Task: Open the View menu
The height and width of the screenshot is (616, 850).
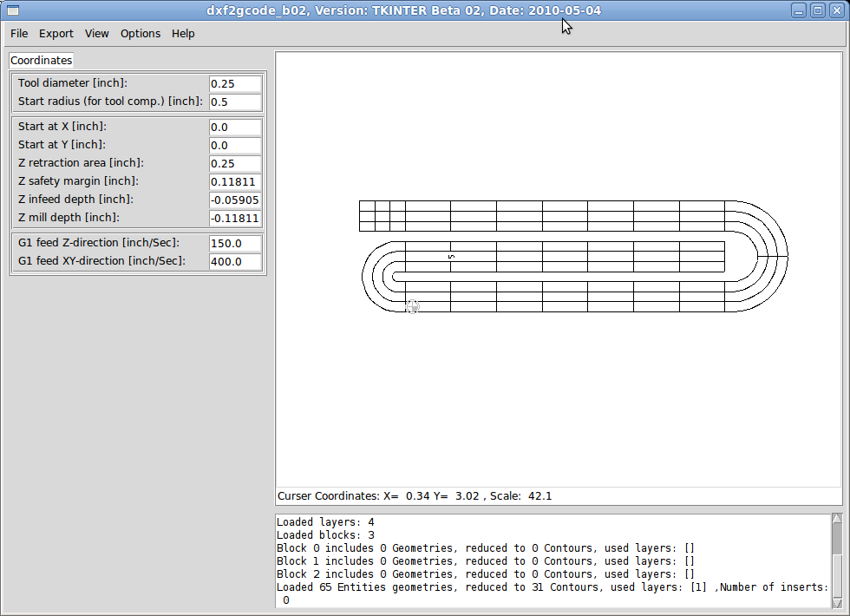Action: [x=96, y=33]
